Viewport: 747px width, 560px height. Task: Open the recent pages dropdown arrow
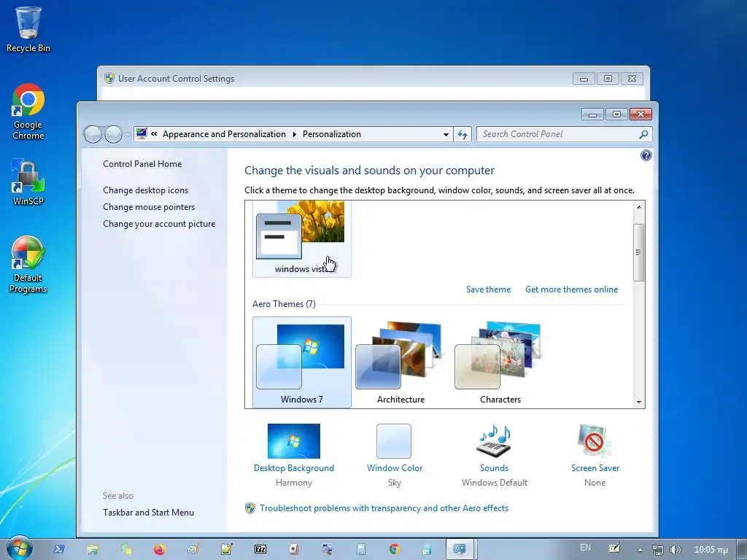pyautogui.click(x=127, y=135)
